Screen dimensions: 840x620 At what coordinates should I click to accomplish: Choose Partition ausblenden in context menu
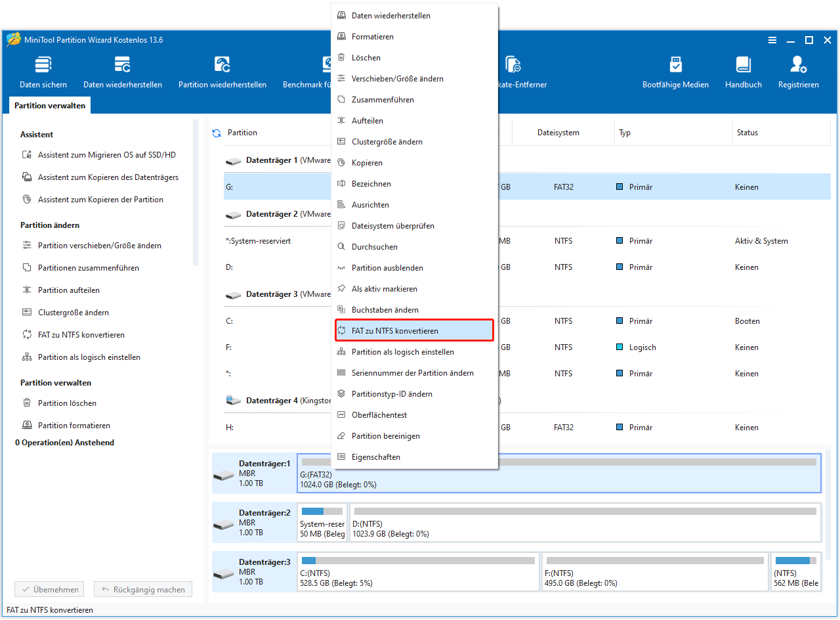click(414, 268)
